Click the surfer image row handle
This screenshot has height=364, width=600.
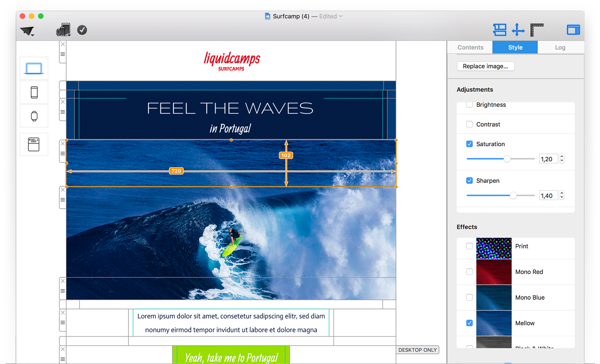pos(63,200)
